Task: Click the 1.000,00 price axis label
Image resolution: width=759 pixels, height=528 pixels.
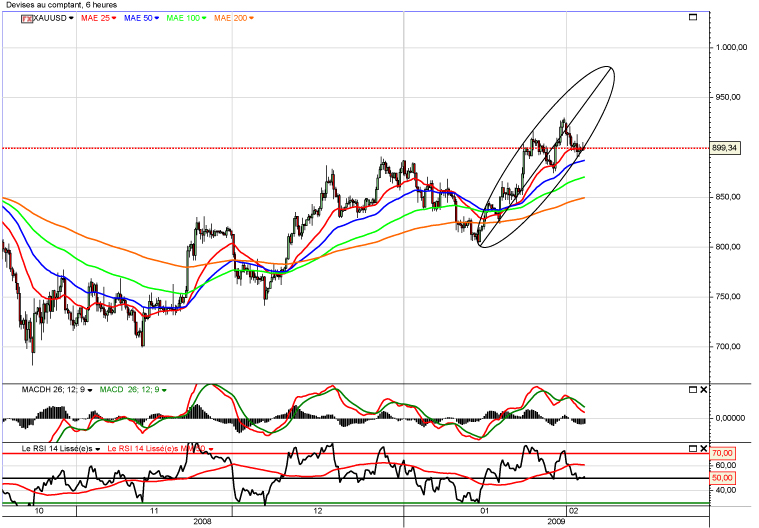Action: coord(731,47)
